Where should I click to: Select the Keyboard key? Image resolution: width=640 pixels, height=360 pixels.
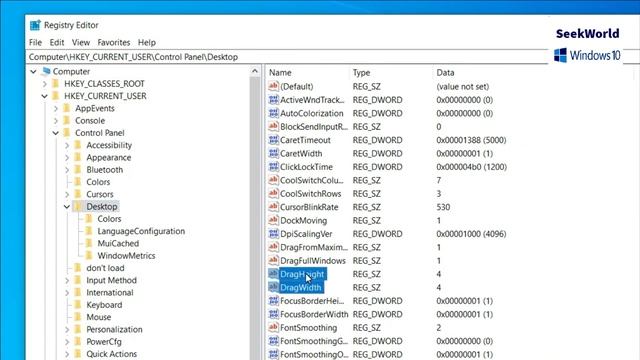tap(104, 304)
